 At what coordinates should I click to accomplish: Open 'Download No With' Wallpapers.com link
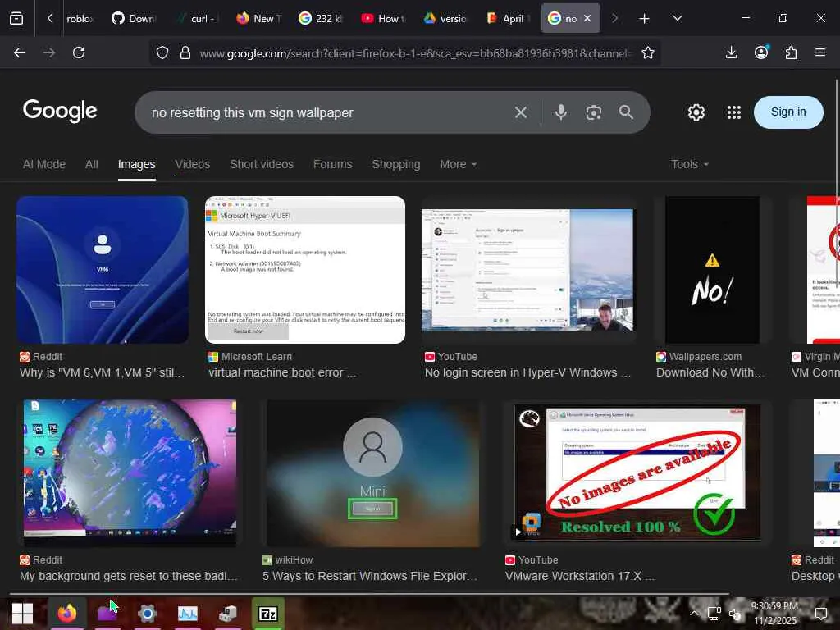pos(710,373)
